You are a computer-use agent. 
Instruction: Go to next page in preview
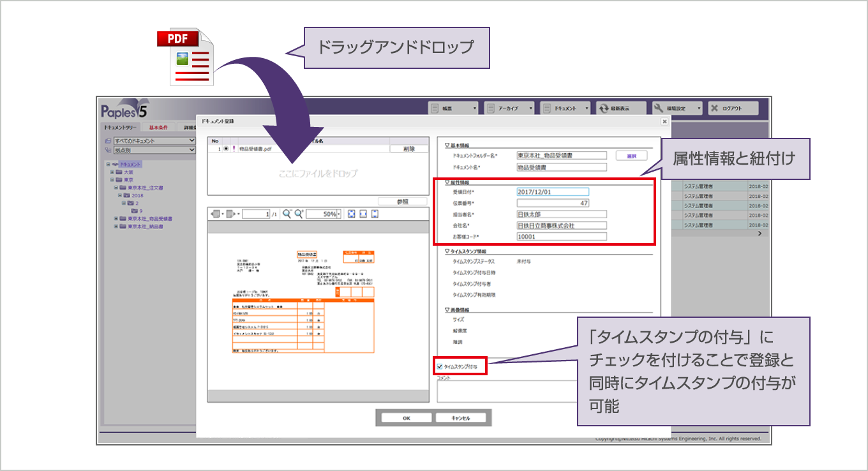(231, 214)
